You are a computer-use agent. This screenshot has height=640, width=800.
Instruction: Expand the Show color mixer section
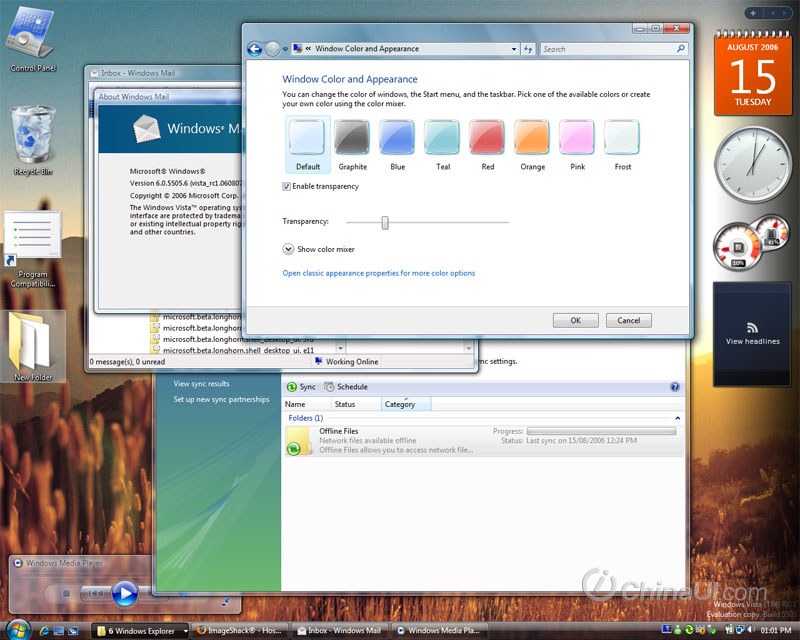[x=288, y=249]
